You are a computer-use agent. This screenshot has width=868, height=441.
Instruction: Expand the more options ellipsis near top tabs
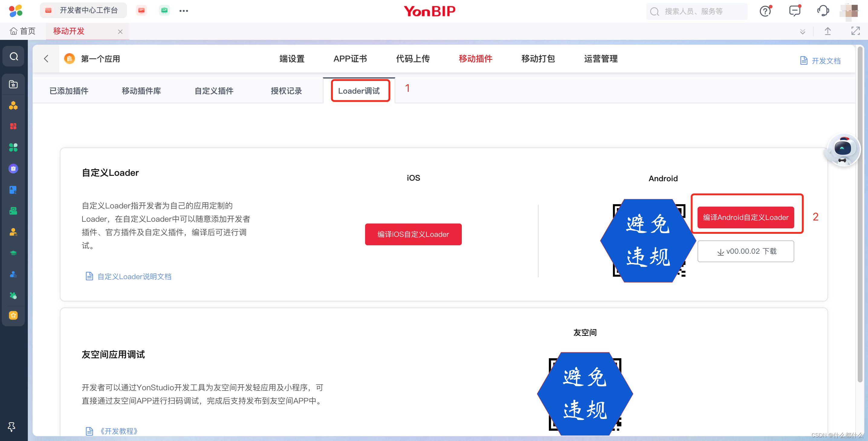184,11
